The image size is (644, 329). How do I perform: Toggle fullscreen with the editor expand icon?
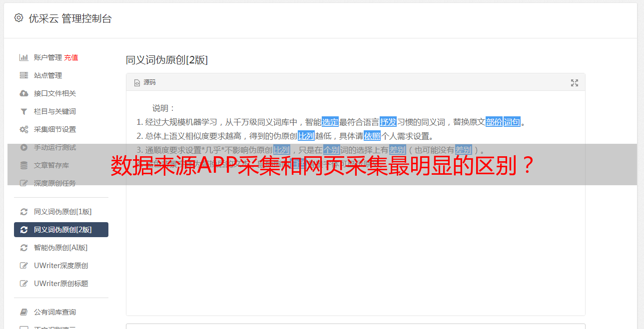575,83
